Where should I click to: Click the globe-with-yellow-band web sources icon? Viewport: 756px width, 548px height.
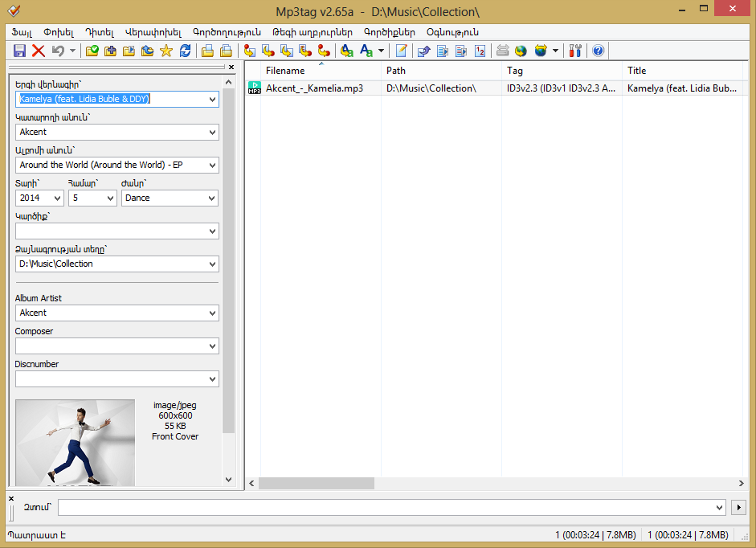(x=541, y=51)
